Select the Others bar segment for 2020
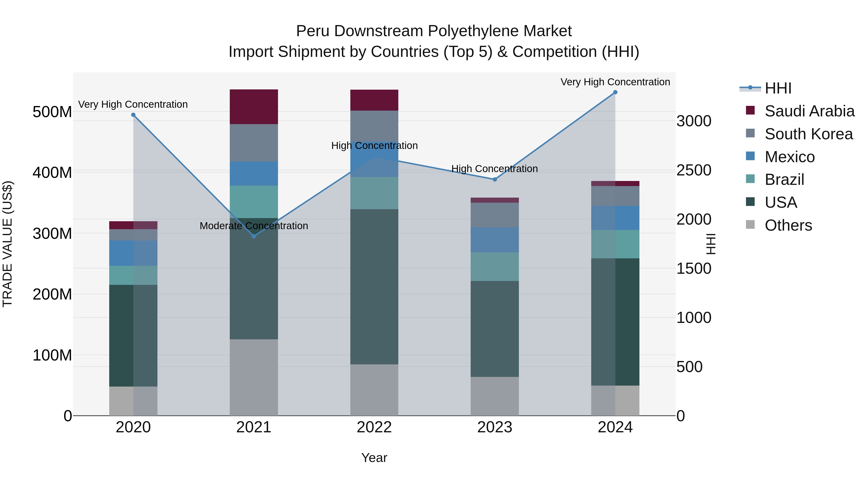 point(133,401)
